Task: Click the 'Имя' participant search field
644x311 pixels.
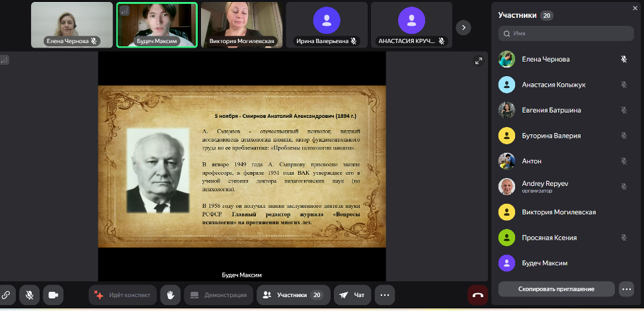Action: pyautogui.click(x=566, y=33)
